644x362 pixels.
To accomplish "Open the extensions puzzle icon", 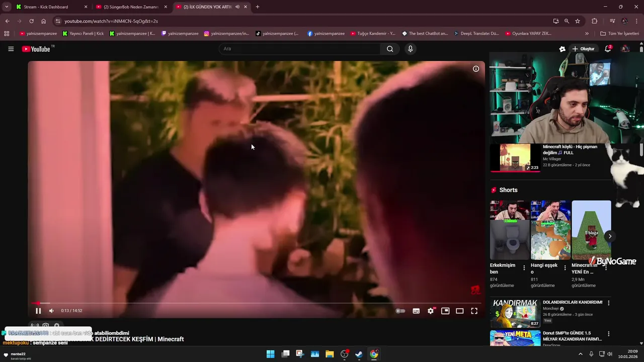I will point(595,21).
